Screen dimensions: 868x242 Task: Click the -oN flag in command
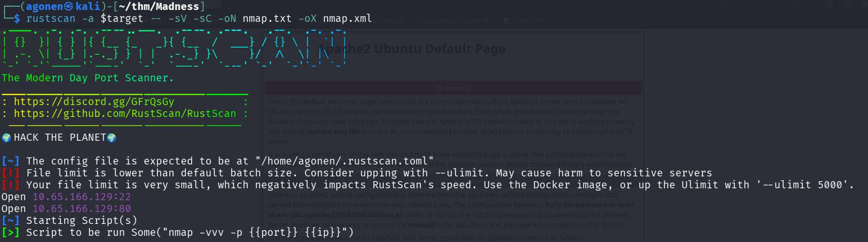point(227,19)
